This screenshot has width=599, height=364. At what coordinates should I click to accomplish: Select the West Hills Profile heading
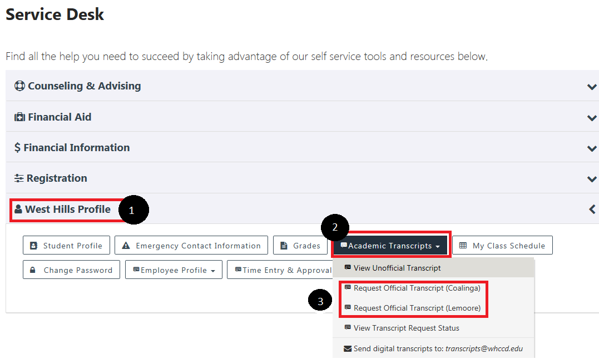pos(68,209)
